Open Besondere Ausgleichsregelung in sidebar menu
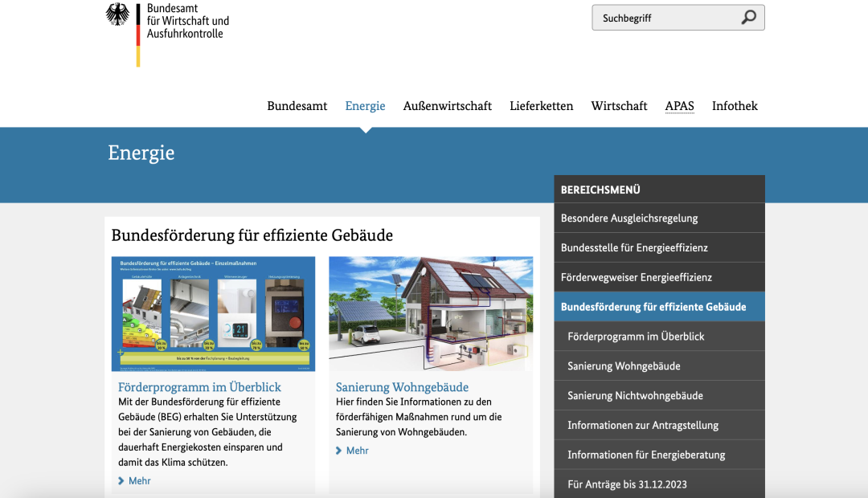Screen dimensions: 868x498 [x=659, y=218]
